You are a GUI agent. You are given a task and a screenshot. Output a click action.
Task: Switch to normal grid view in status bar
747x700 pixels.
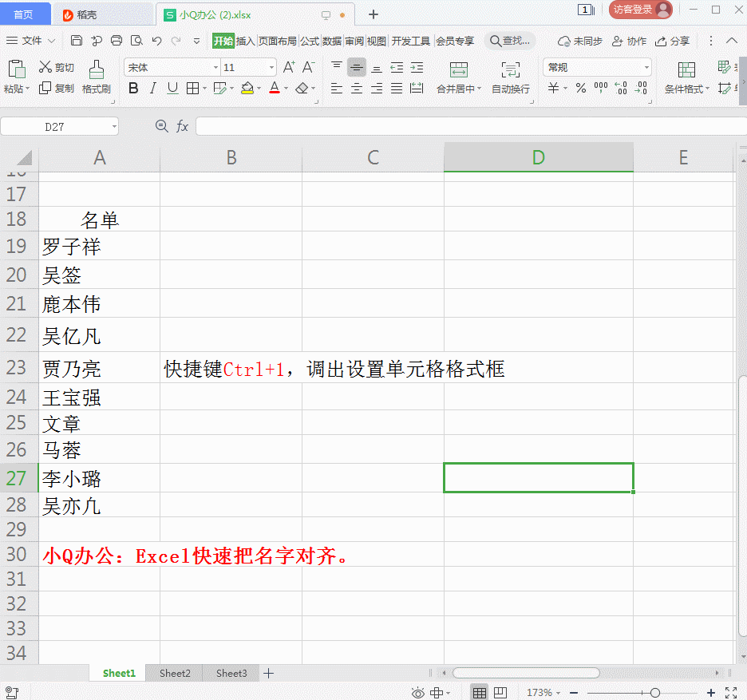480,692
